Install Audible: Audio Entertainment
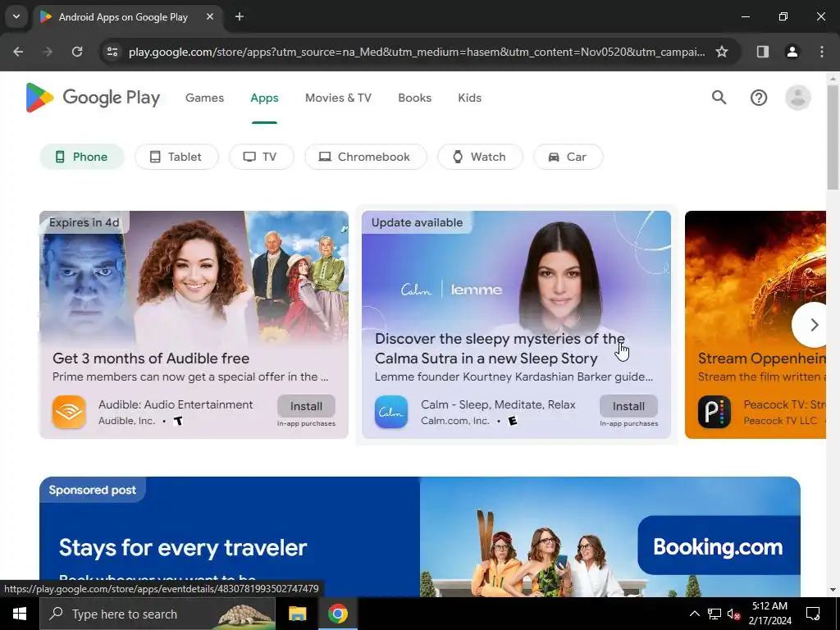840x630 pixels. (x=307, y=406)
